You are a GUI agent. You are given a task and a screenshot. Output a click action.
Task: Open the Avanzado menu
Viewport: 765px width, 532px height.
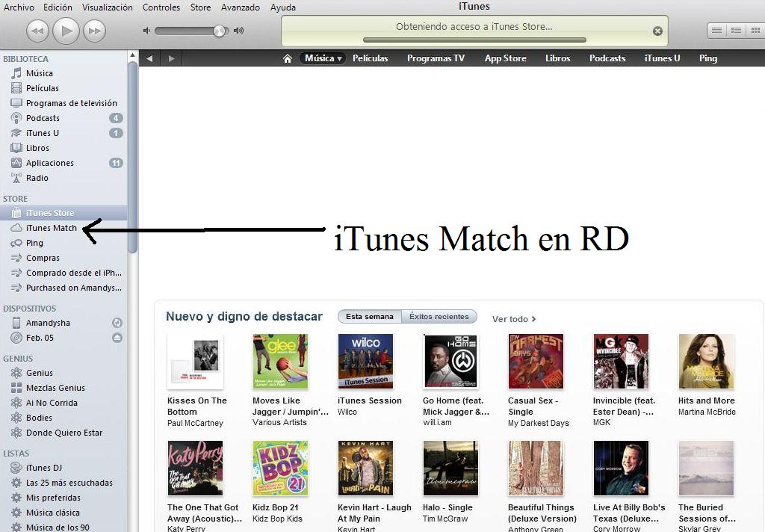pyautogui.click(x=241, y=7)
